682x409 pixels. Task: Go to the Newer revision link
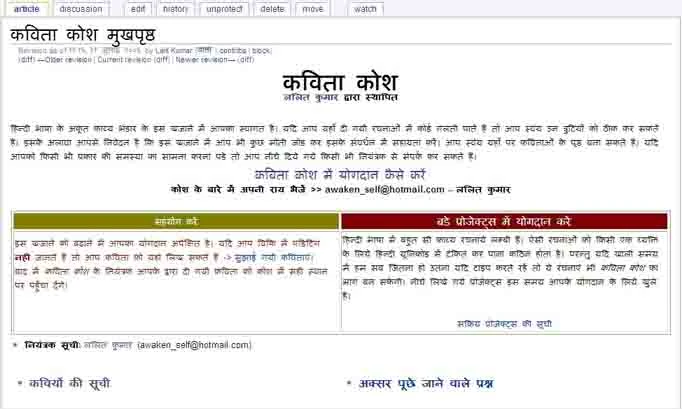pos(205,60)
